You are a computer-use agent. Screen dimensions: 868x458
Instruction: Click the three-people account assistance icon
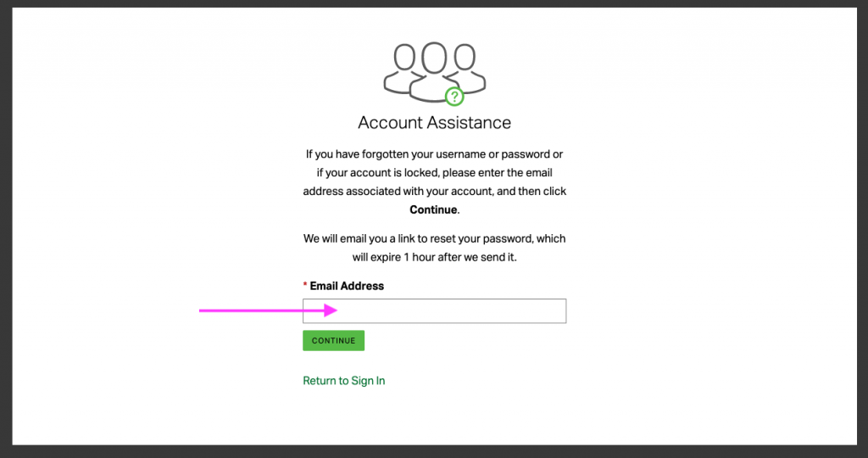[x=434, y=71]
